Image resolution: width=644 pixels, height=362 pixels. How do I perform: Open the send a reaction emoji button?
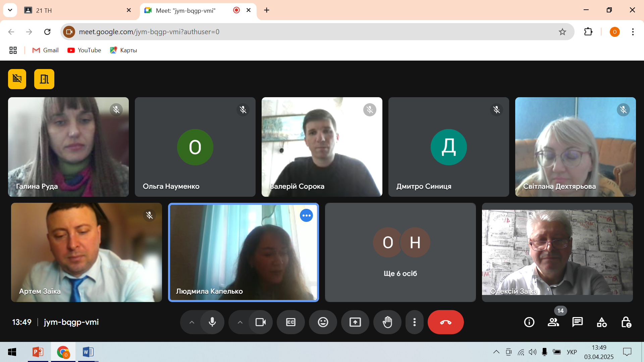pos(323,322)
